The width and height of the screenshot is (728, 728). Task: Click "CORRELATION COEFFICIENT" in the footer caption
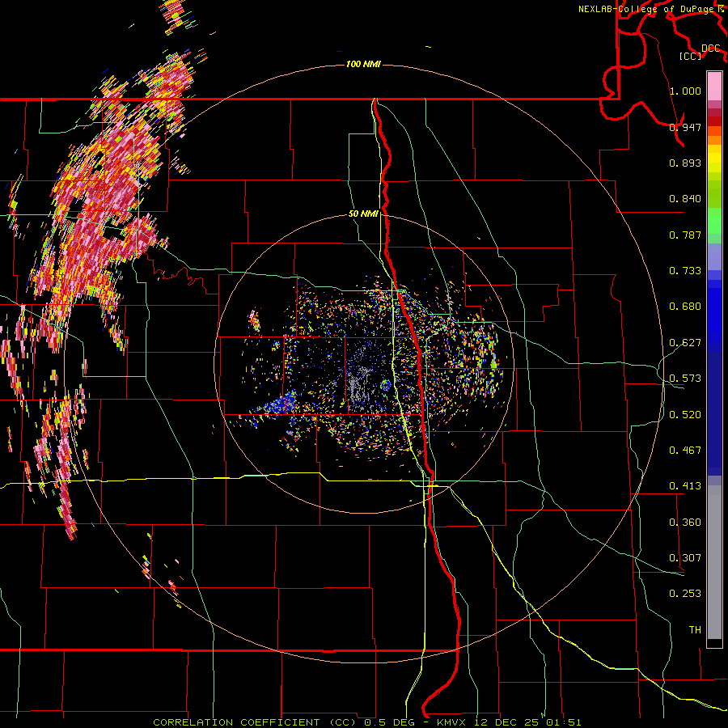coord(236,722)
